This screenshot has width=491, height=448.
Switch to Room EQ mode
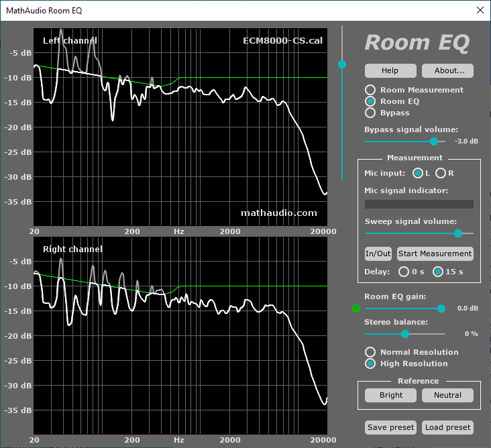tap(370, 101)
